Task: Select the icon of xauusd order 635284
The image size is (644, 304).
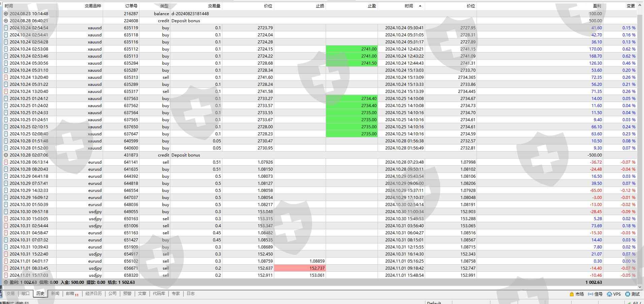Action: click(x=6, y=63)
